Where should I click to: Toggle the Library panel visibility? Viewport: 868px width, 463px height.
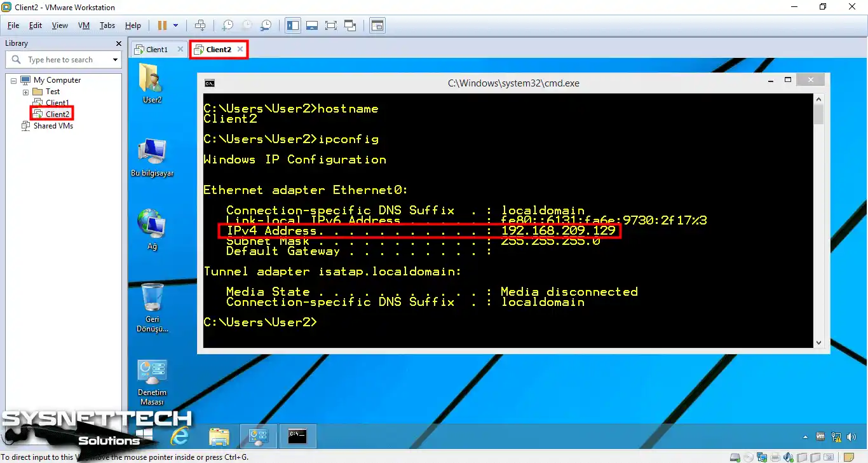tap(293, 25)
